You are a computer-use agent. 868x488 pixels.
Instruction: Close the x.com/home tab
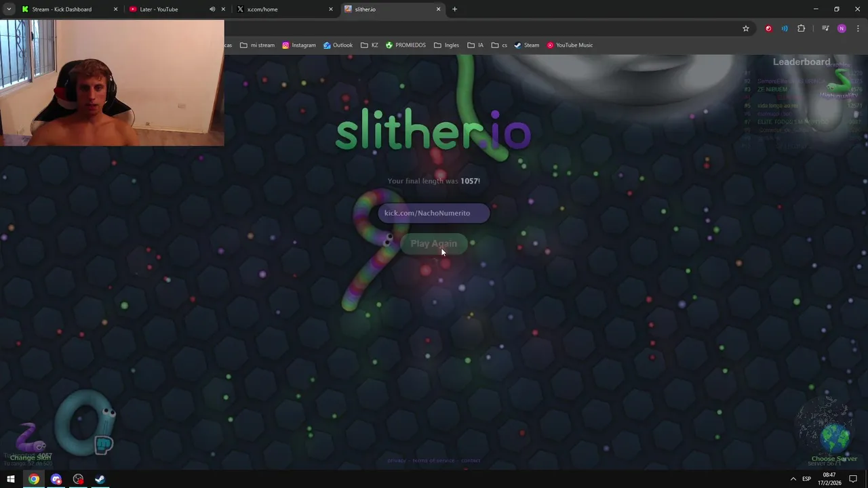coord(331,9)
